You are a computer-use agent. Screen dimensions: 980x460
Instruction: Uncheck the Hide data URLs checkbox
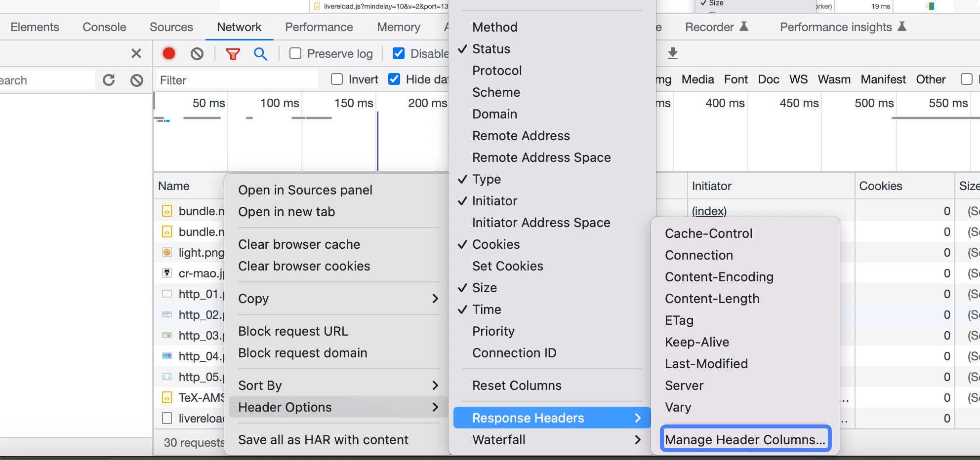tap(394, 79)
